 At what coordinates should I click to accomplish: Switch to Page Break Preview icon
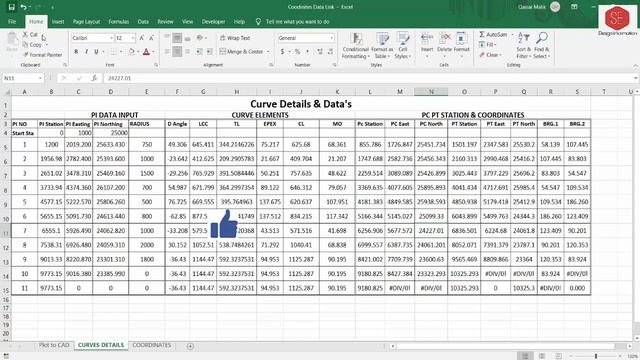point(558,356)
